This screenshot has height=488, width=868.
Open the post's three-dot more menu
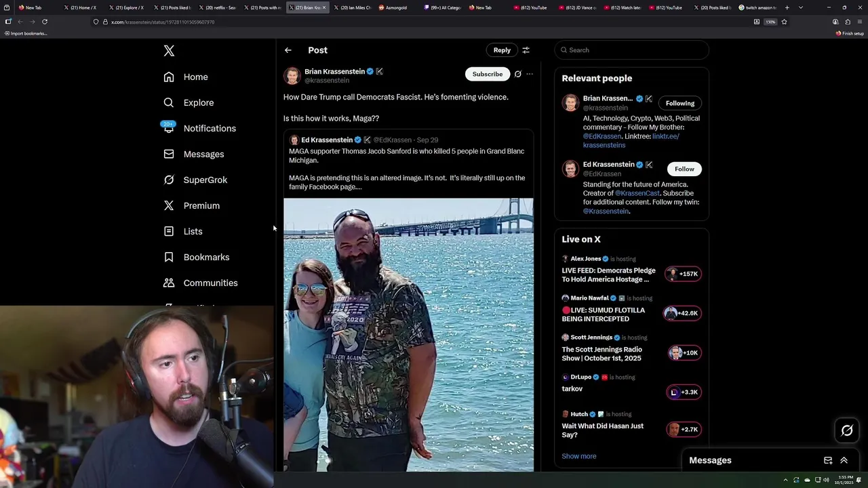coord(530,74)
